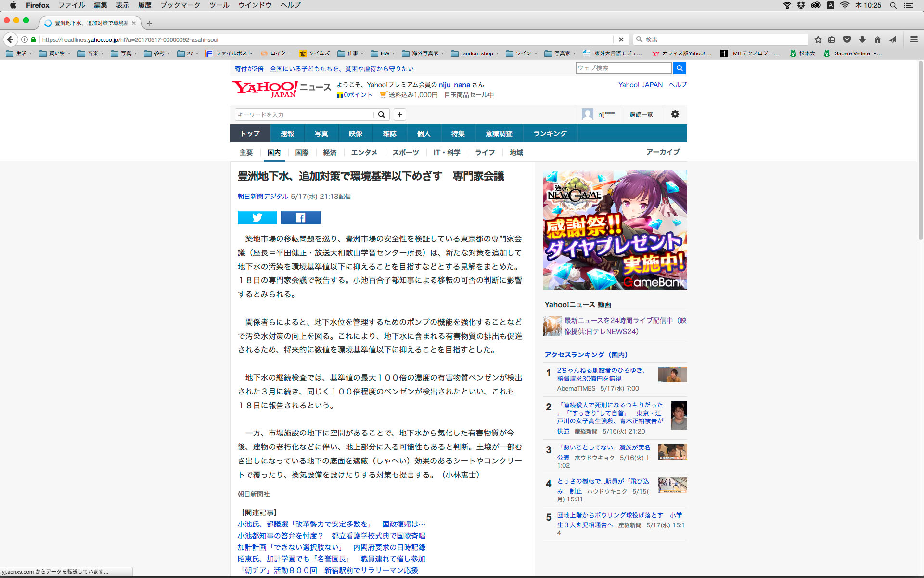Switch to the ランキング news tab
924x578 pixels.
[550, 133]
